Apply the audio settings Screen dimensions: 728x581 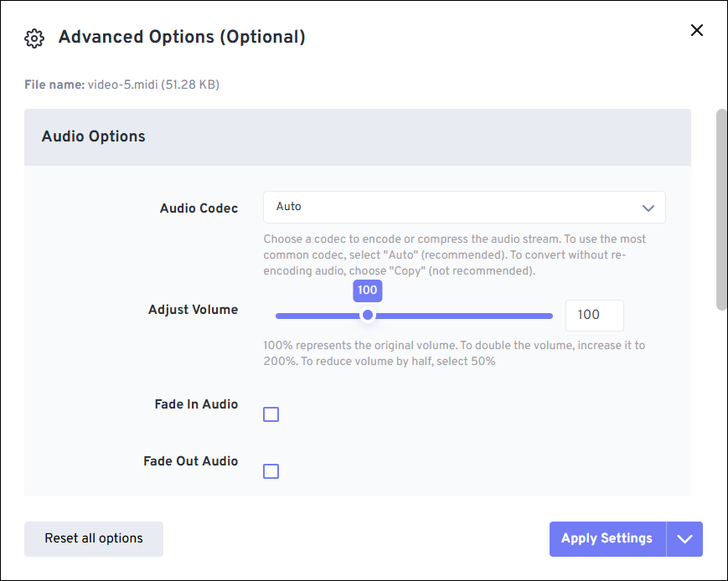click(x=607, y=538)
